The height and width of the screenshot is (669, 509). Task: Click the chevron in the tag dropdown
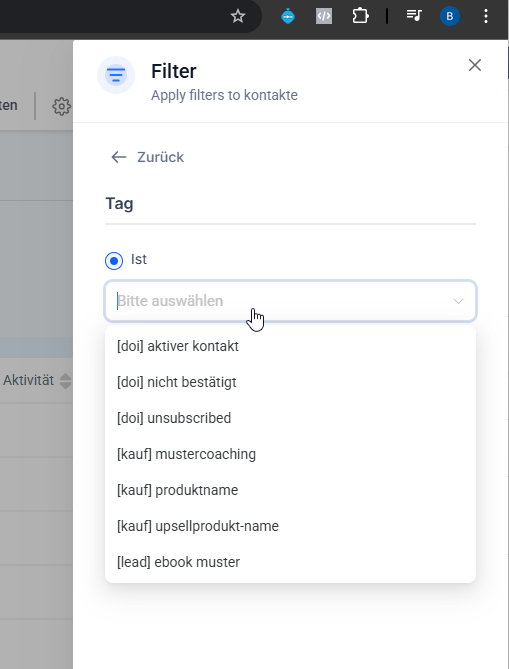pyautogui.click(x=458, y=301)
